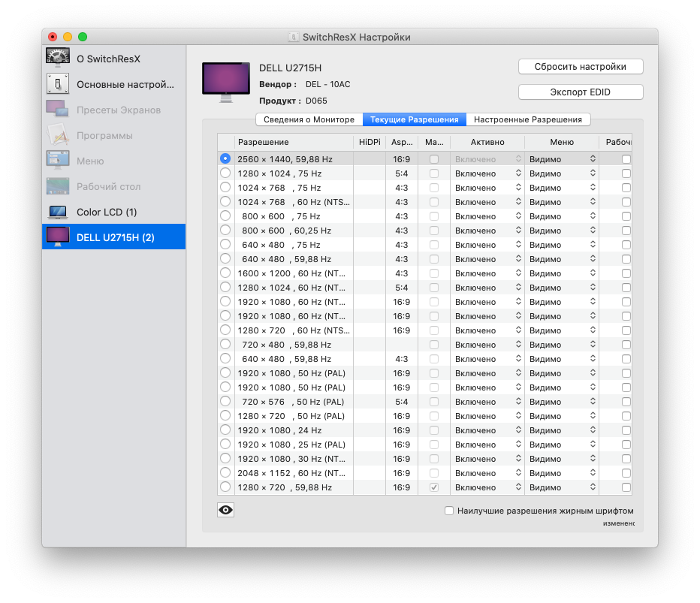The width and height of the screenshot is (700, 603).
Task: Click the Пресеты Экранов sidebar icon
Action: click(58, 110)
